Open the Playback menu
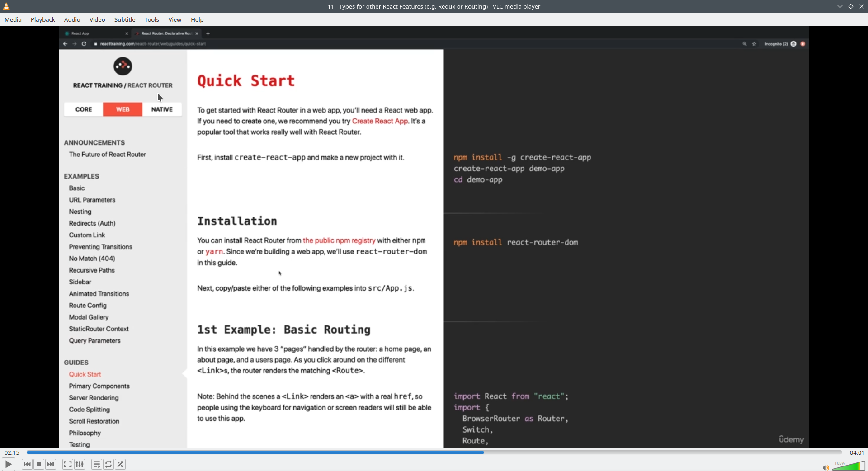Viewport: 868px width, 471px height. (x=43, y=19)
